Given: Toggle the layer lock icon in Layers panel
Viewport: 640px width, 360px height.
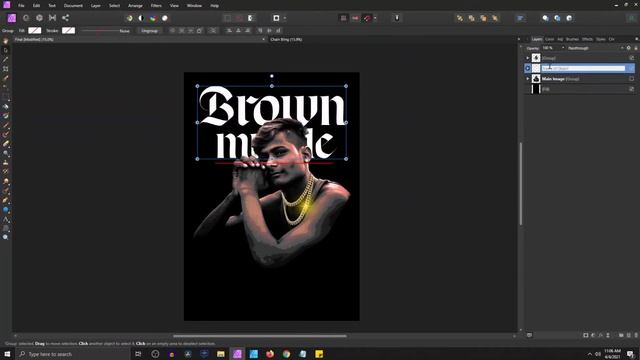Looking at the screenshot, I should (x=636, y=48).
